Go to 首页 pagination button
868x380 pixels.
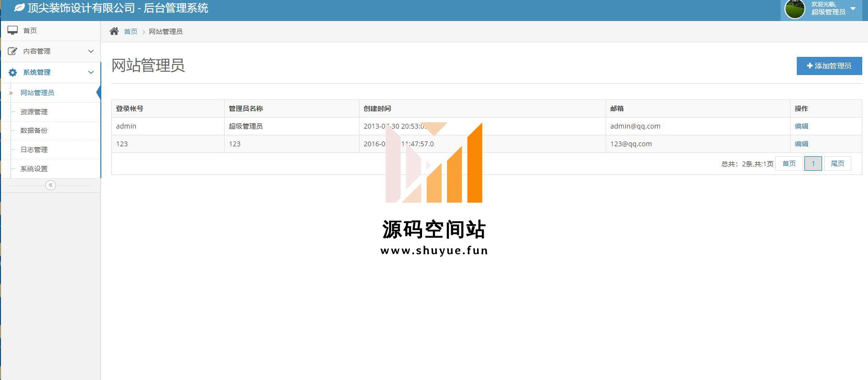pyautogui.click(x=789, y=163)
